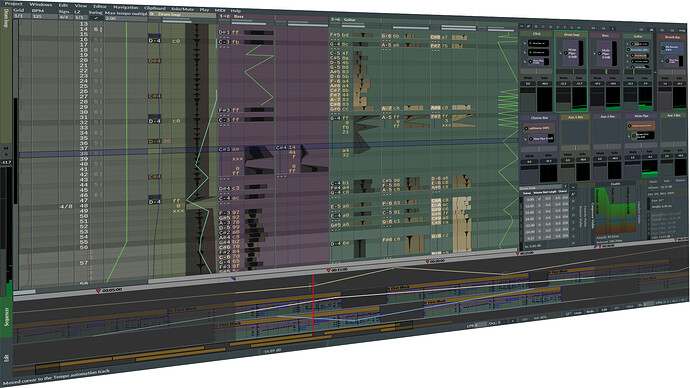Toggle the top plugin LED in Click strip
This screenshot has width=690, height=388.
click(x=530, y=43)
